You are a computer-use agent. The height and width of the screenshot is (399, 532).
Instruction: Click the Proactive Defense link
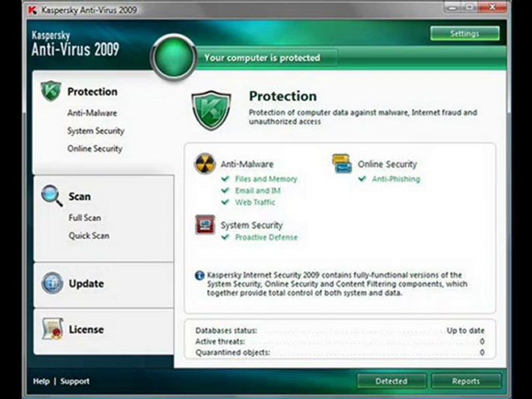[267, 238]
